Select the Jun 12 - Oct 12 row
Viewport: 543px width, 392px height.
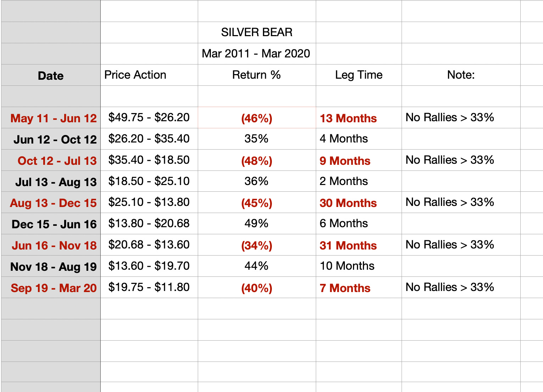point(271,139)
